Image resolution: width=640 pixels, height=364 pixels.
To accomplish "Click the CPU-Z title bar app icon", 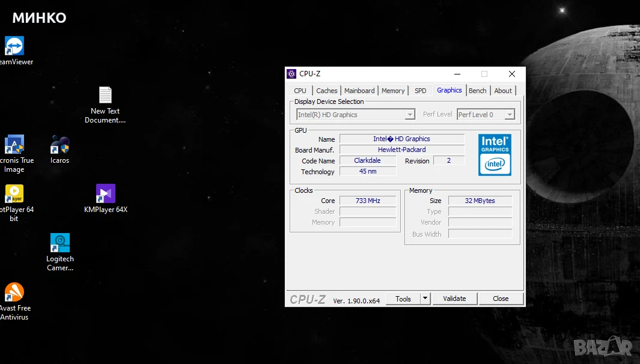I will pos(291,74).
